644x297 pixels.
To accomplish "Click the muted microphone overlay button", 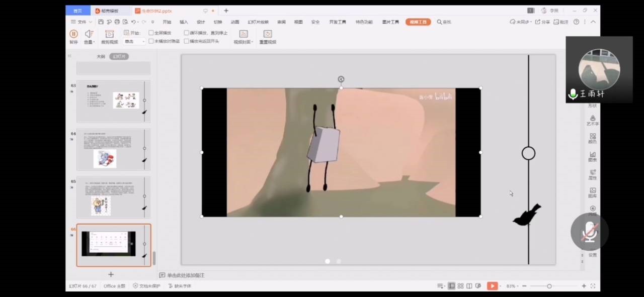I will (590, 232).
